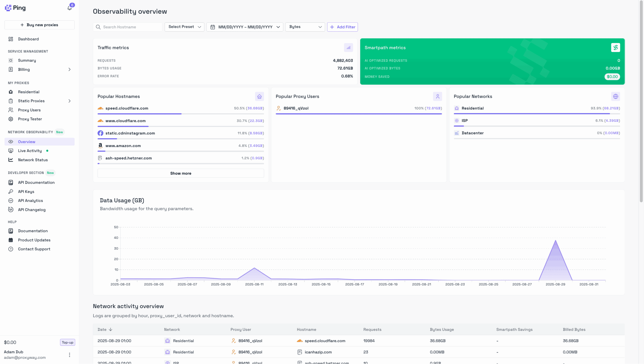Open the Bytes unit dropdown

[x=305, y=27]
